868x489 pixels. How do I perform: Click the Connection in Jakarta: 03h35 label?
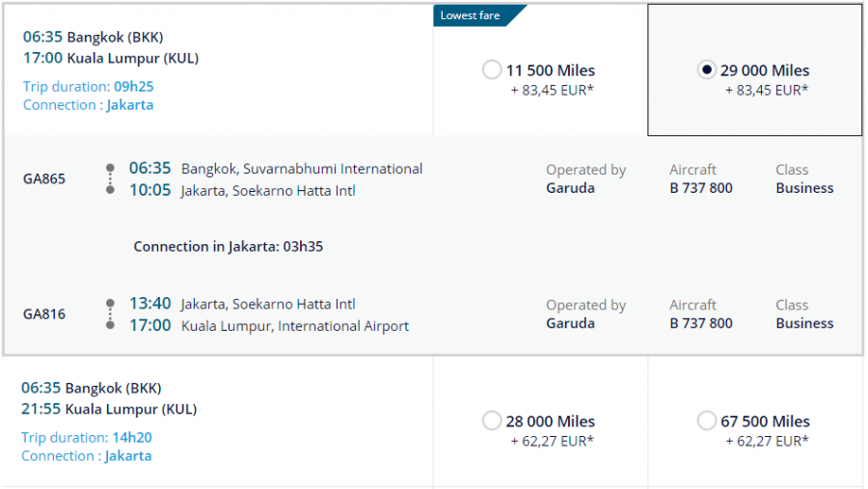tap(229, 246)
